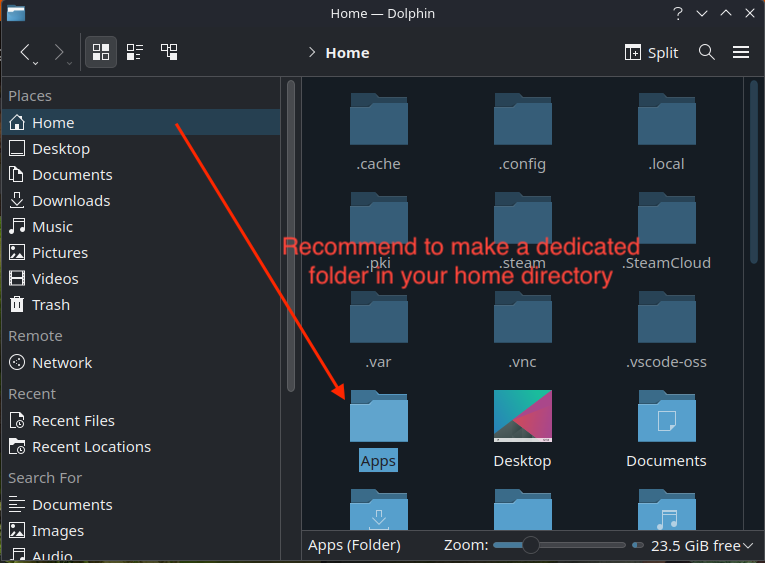Screen dimensions: 765x563
Task: Expand the breadcrumb chevron before Home
Action: coord(312,53)
